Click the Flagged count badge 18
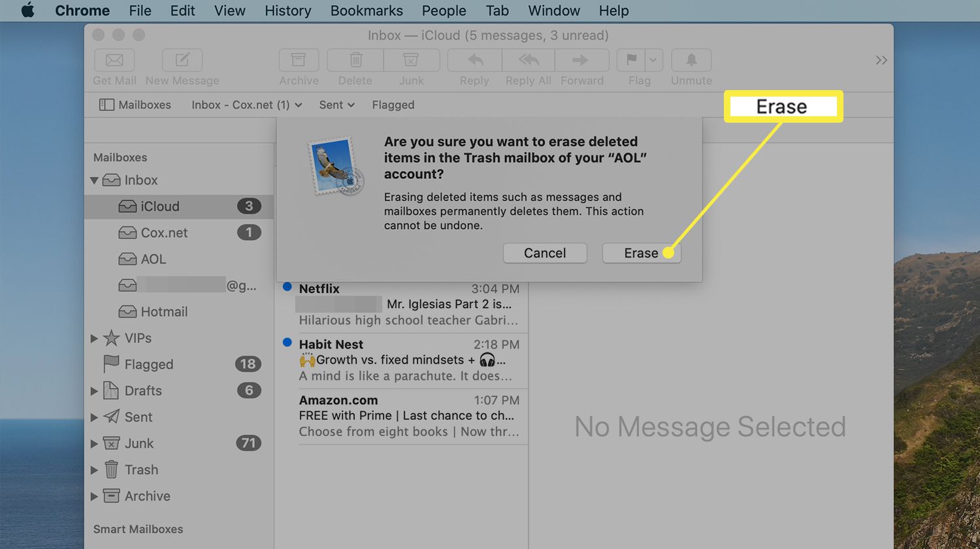 (248, 364)
